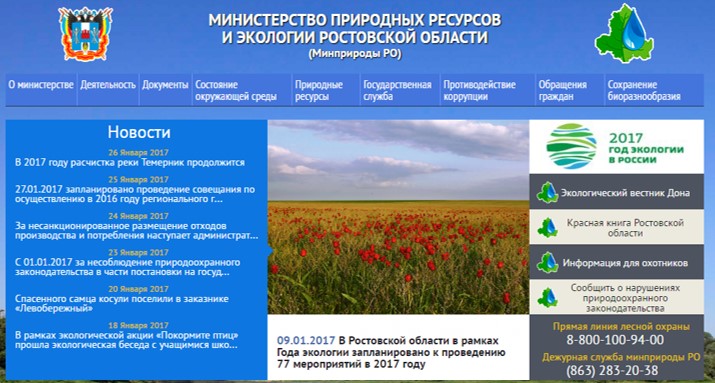Viewport: 715px width, 383px height.
Task: Expand the Государственная служба menu
Action: pyautogui.click(x=397, y=91)
